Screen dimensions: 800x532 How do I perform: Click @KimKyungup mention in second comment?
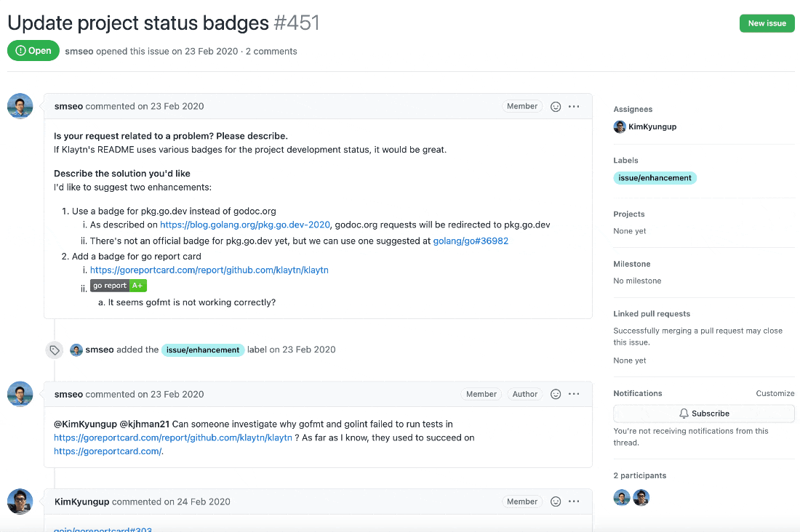tap(85, 424)
